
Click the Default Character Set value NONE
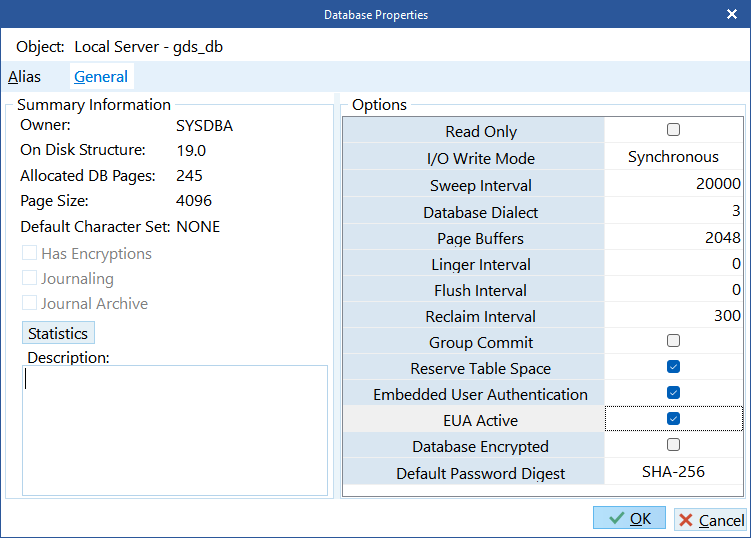click(198, 227)
